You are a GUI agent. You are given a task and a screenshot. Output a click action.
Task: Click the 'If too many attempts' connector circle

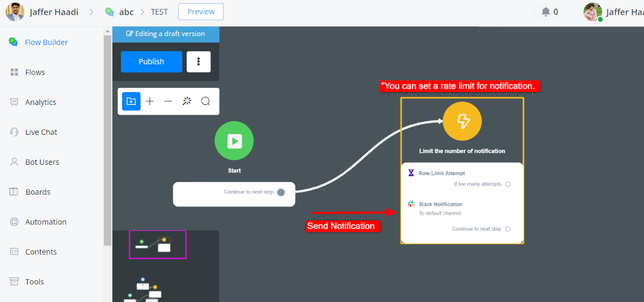click(507, 184)
